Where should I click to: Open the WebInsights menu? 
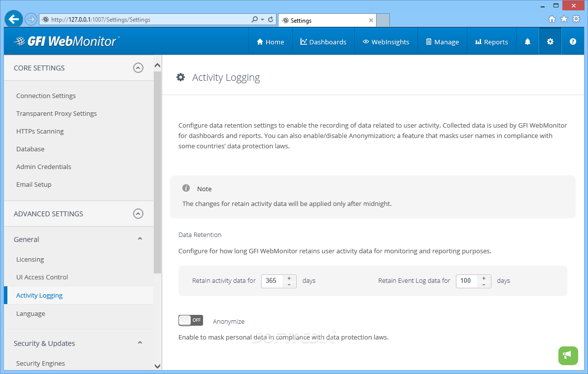tap(386, 42)
